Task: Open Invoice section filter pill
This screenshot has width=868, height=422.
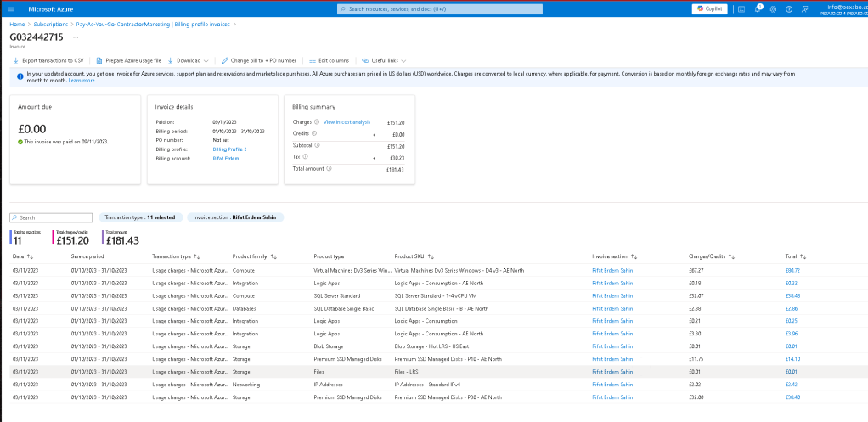Action: [x=235, y=218]
